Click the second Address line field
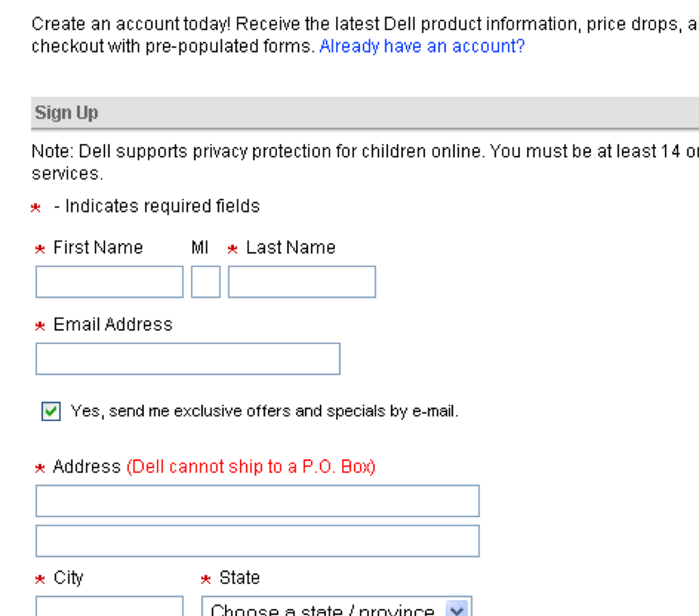699x616 pixels. point(257,540)
